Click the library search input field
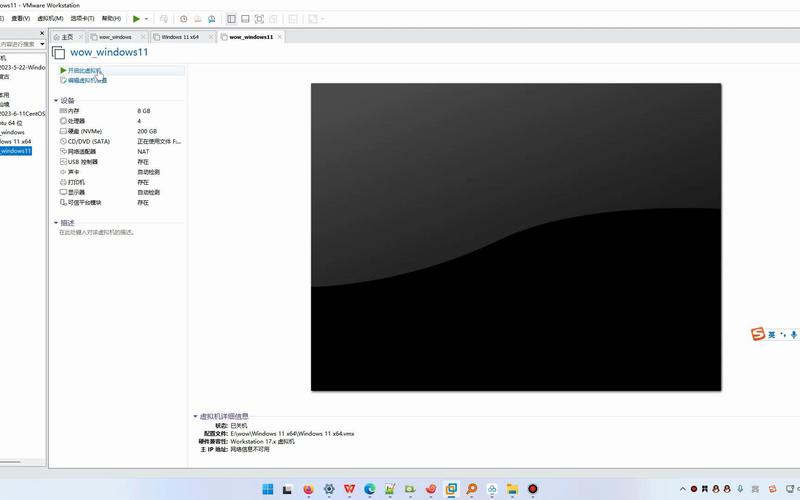800x500 pixels. pyautogui.click(x=19, y=44)
